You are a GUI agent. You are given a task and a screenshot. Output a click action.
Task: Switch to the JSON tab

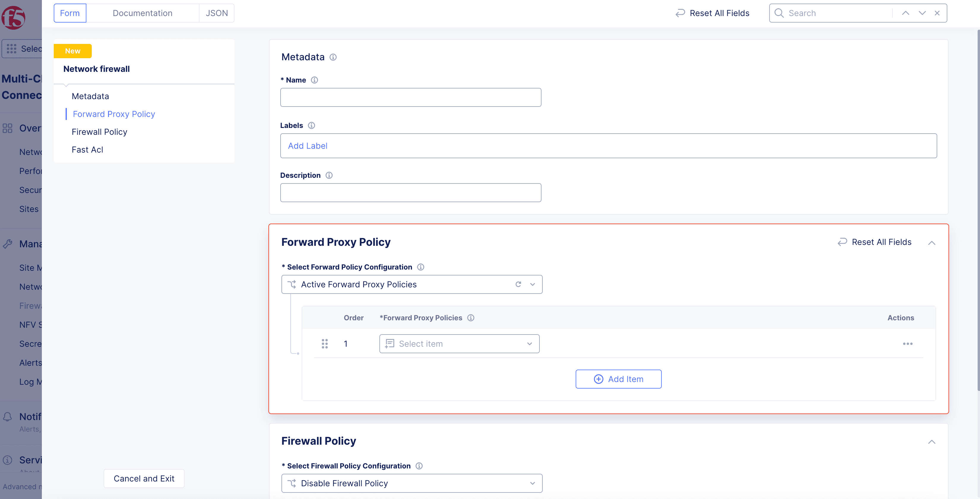coord(216,13)
